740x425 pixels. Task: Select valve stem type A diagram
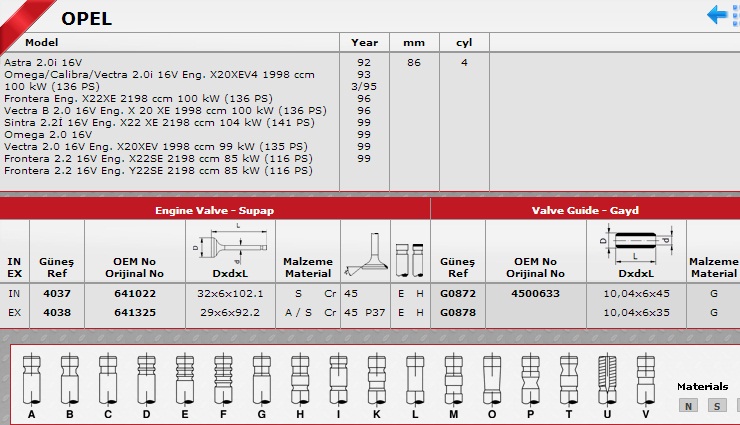coord(31,379)
